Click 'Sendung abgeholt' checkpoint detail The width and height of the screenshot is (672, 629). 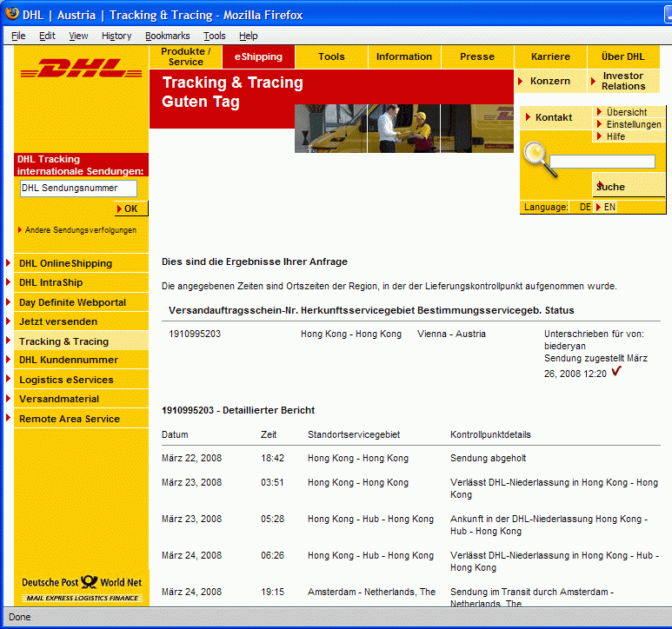[489, 458]
